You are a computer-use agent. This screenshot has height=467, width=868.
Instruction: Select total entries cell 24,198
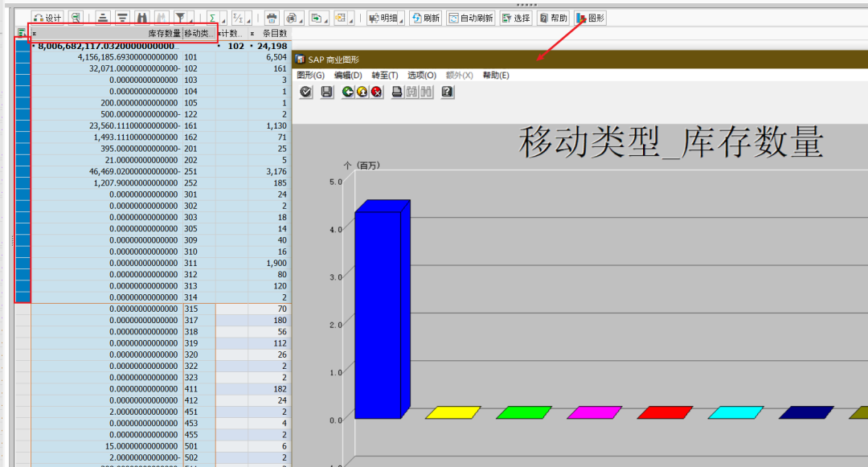coord(269,46)
